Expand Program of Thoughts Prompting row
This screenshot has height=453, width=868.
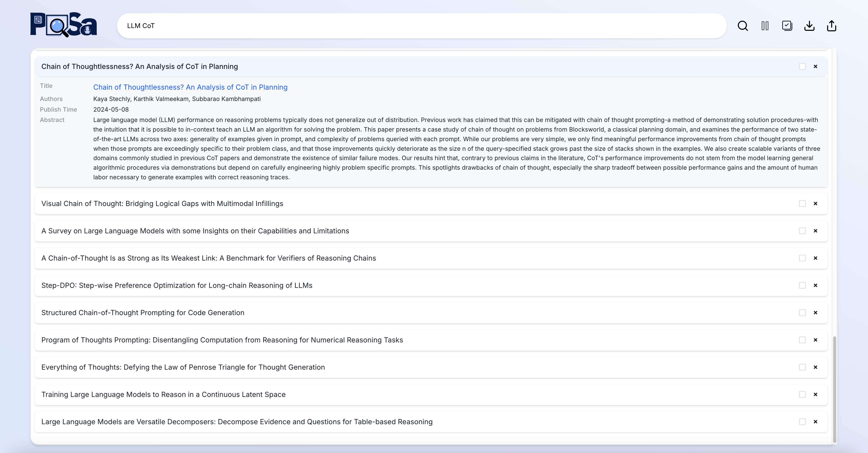(431, 340)
